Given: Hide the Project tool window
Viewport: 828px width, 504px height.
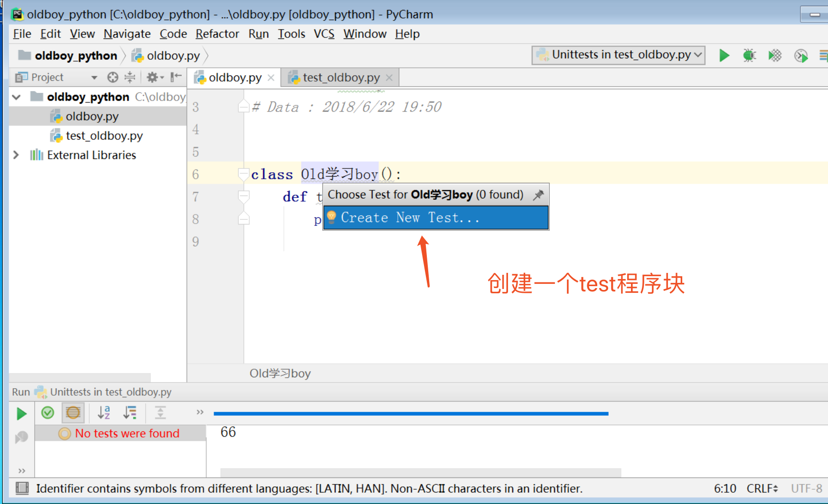Looking at the screenshot, I should pyautogui.click(x=176, y=77).
